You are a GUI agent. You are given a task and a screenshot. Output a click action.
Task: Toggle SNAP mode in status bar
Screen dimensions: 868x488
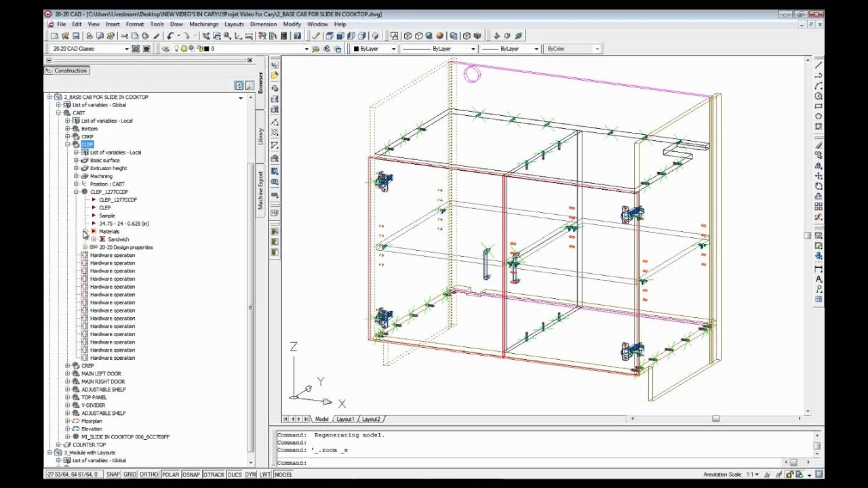[113, 474]
